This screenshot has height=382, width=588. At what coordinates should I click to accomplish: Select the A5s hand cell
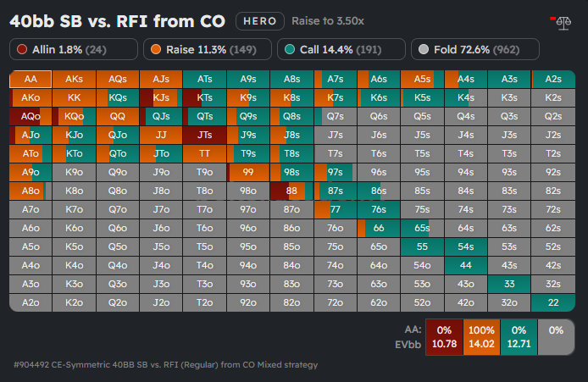click(x=422, y=79)
